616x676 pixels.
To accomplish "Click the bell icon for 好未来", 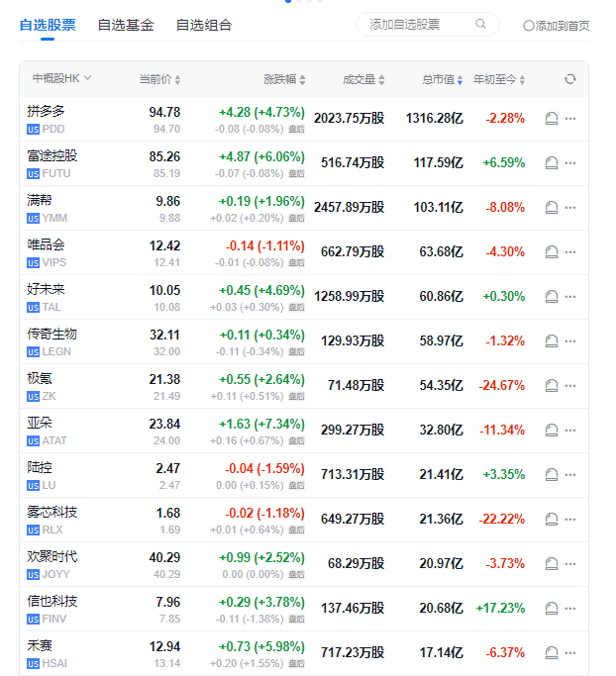I will tap(552, 297).
